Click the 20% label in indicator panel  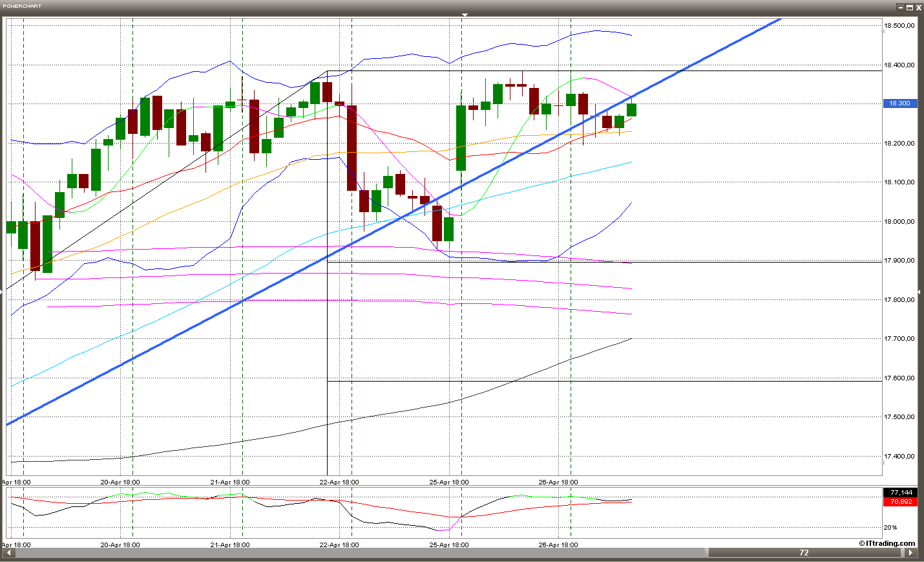pos(890,528)
